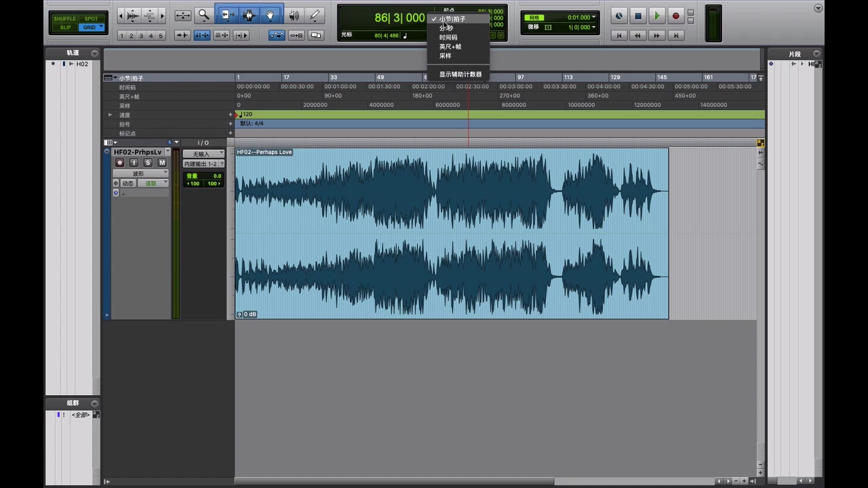Select checked 小节|拍子 menu item
The image size is (868, 488).
click(458, 19)
